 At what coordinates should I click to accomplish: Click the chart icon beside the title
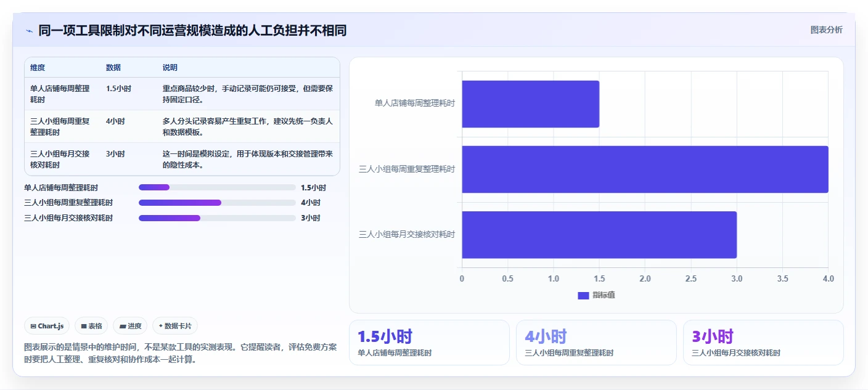[x=29, y=30]
